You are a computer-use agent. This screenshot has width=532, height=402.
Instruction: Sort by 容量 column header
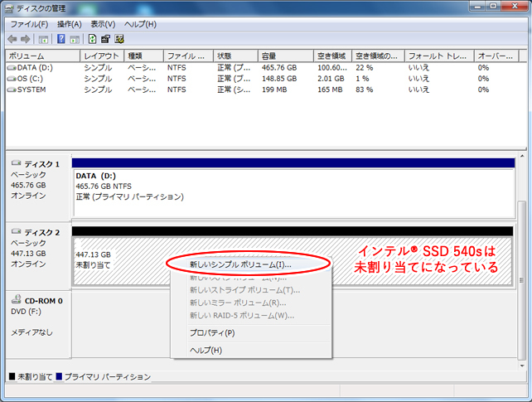point(286,56)
